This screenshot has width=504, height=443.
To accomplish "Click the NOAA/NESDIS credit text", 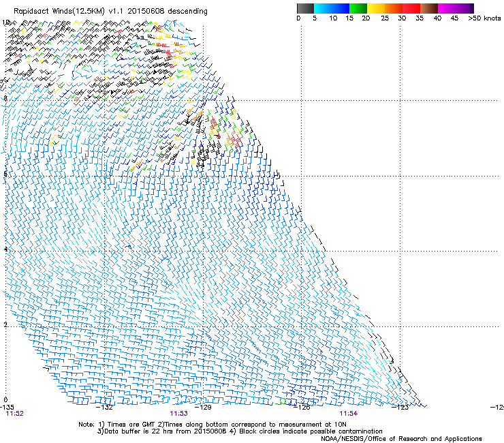I will point(401,439).
